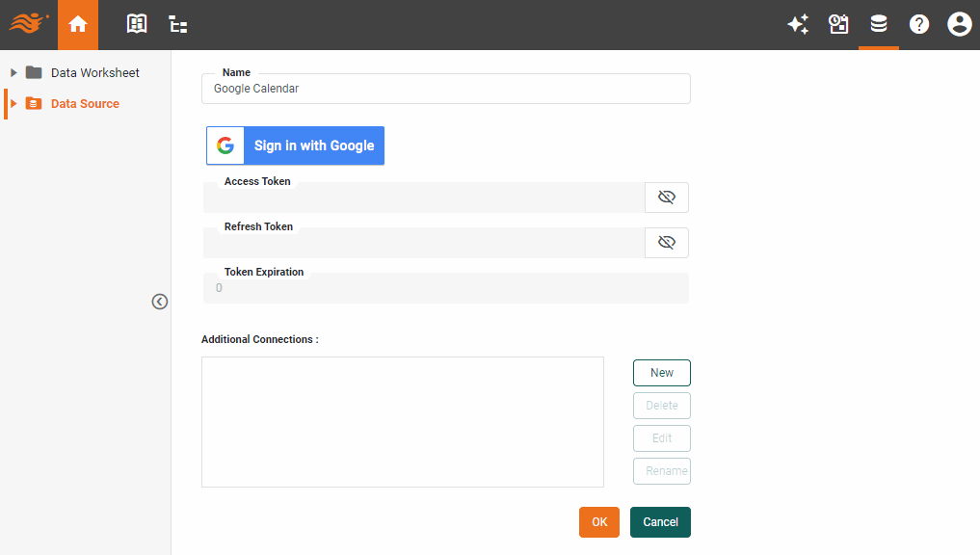Click the AI sparkles icon
This screenshot has width=980, height=555.
pyautogui.click(x=798, y=24)
